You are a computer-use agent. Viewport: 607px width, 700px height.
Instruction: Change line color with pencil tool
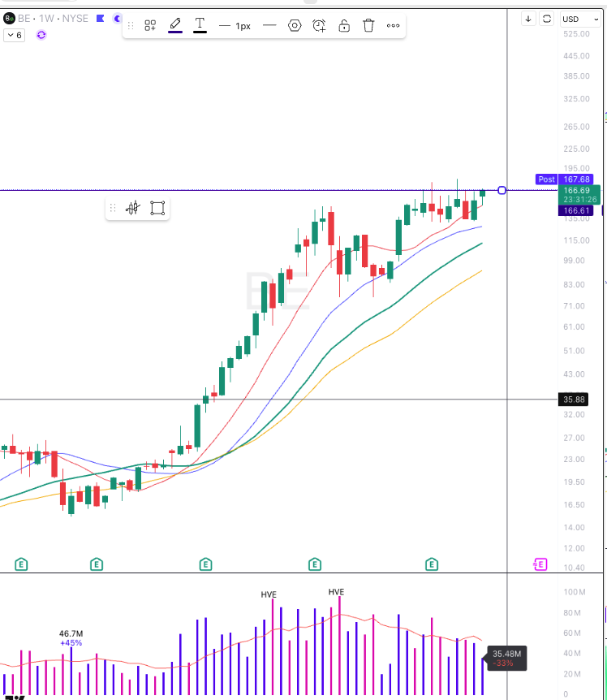(175, 24)
